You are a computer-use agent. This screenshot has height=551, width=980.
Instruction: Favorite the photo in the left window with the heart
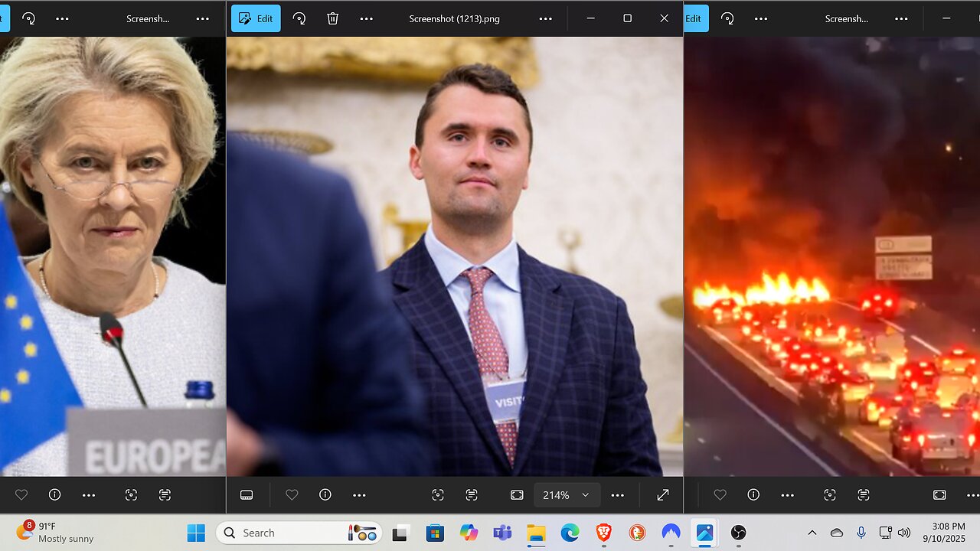pos(21,495)
